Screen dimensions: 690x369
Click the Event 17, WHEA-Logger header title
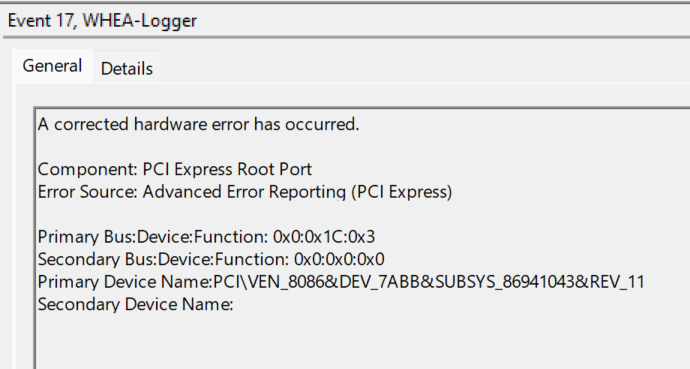point(102,21)
